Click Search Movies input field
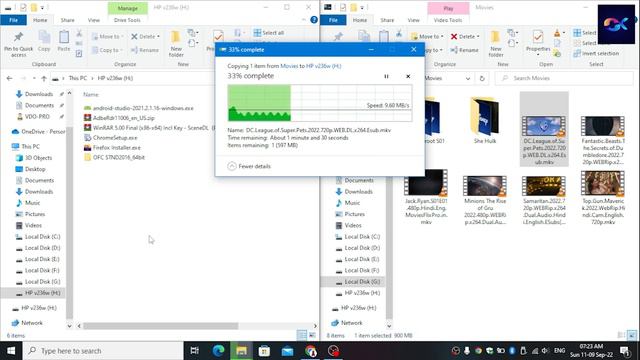The image size is (640, 360). coord(564,78)
